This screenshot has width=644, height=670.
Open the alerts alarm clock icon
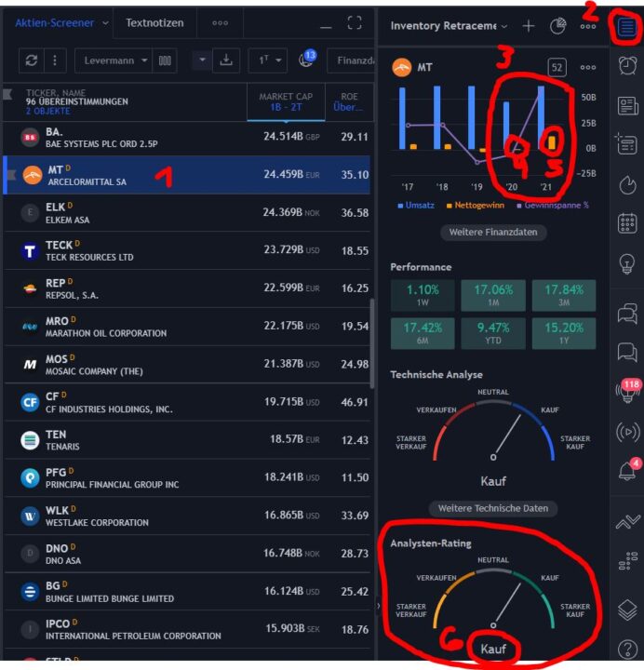pos(627,64)
